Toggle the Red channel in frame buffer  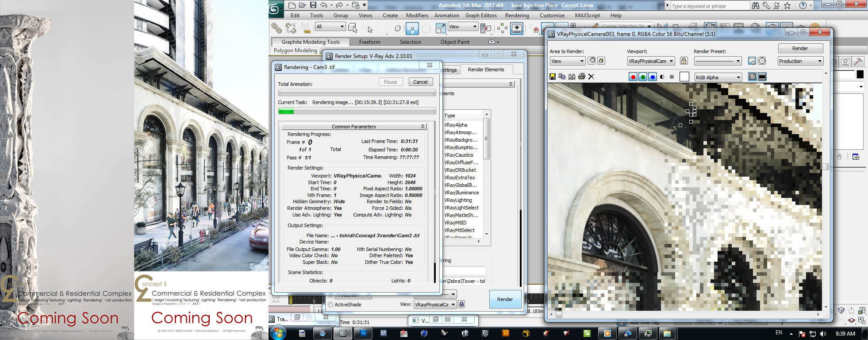[633, 77]
